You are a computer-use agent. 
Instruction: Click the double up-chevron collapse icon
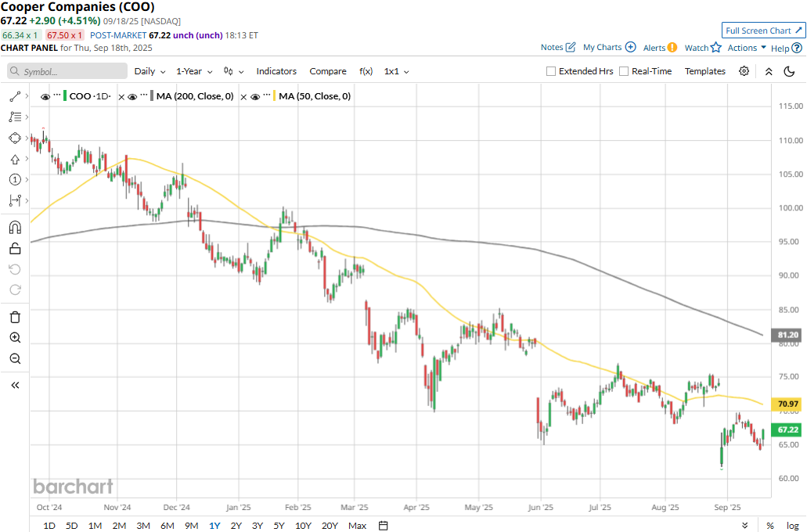769,71
